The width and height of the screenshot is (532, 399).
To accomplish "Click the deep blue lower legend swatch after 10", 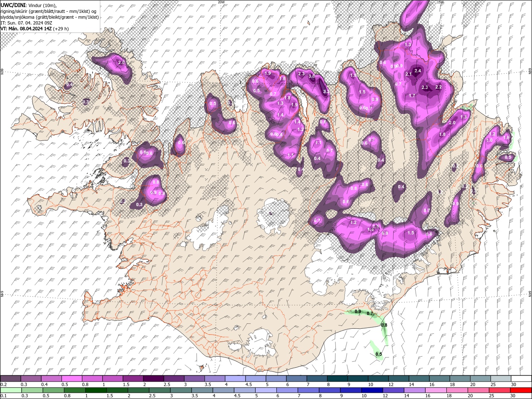I will (372, 390).
